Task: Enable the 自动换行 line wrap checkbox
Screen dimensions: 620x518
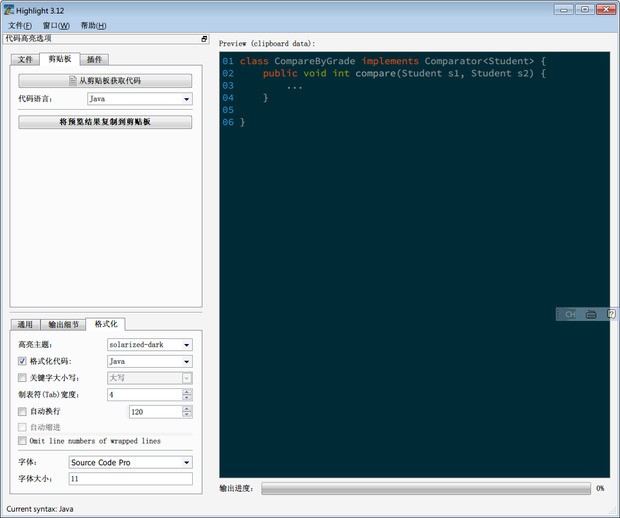Action: tap(23, 411)
